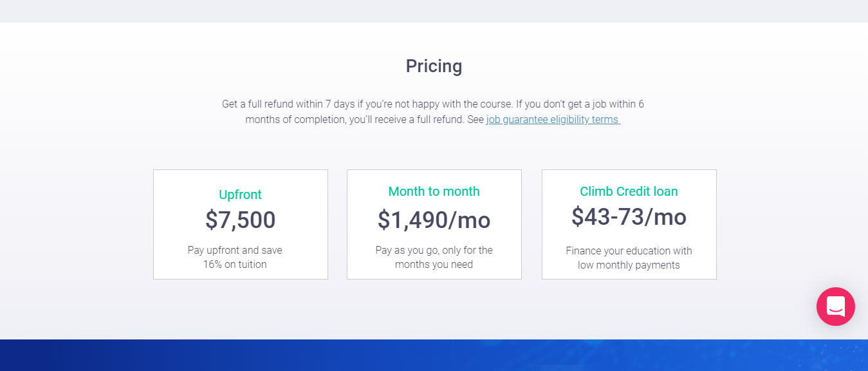The height and width of the screenshot is (371, 868).
Task: Click the Pricing section title
Action: pyautogui.click(x=434, y=66)
